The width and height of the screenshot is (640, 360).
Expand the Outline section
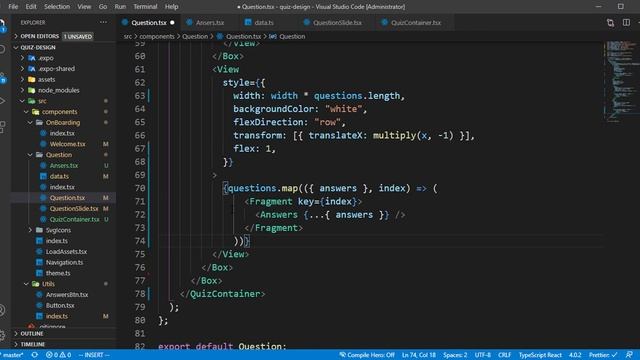click(32, 334)
